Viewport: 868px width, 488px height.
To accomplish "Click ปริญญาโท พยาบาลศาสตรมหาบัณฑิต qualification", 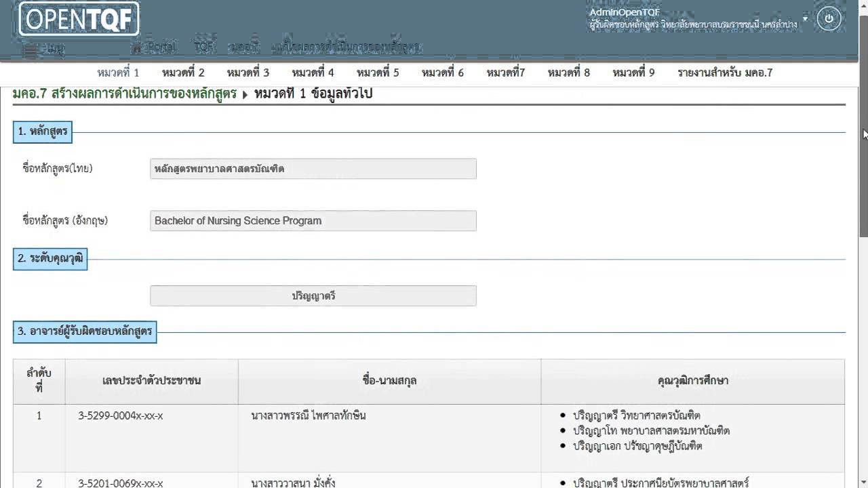I will pyautogui.click(x=651, y=431).
